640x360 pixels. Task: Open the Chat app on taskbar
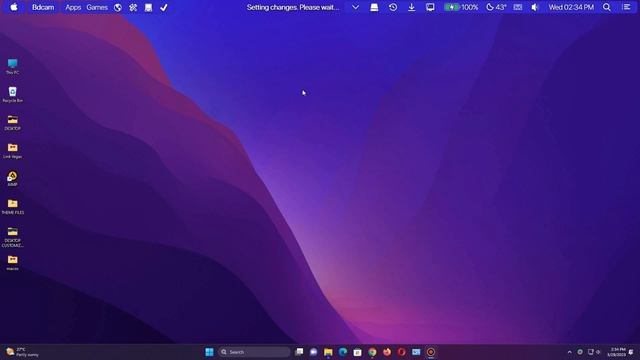click(313, 352)
